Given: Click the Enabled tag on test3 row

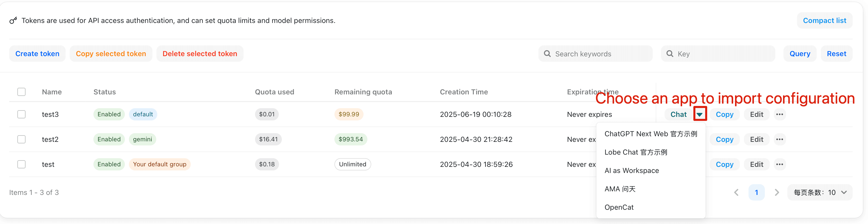Looking at the screenshot, I should pyautogui.click(x=109, y=115).
